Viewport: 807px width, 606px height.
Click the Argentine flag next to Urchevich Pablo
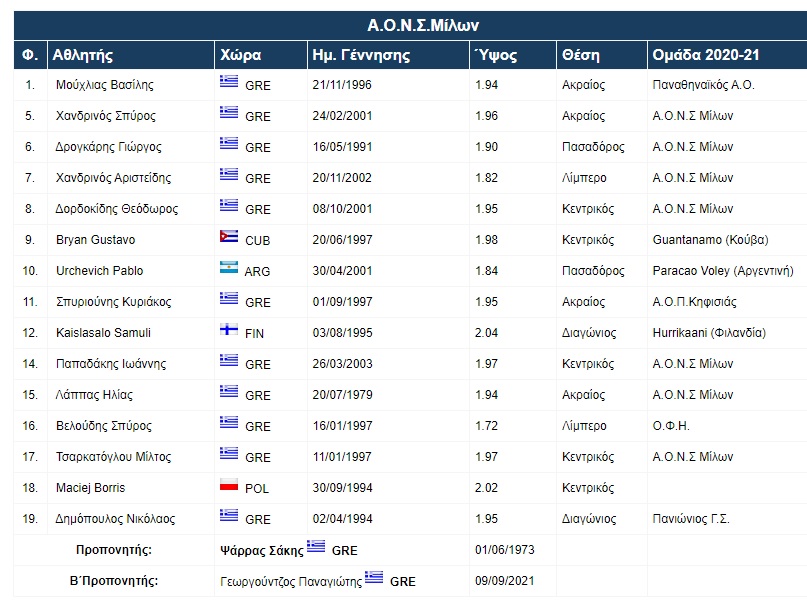[x=228, y=269]
